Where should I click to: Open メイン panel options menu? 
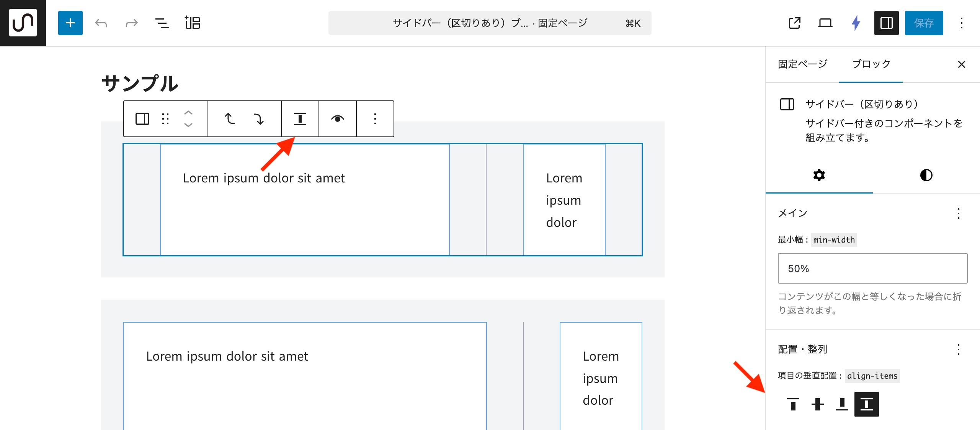coord(958,213)
